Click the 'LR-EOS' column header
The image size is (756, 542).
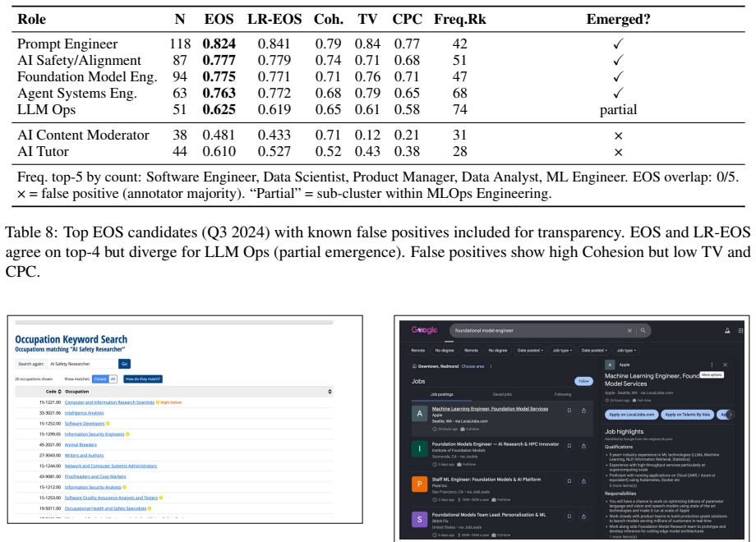274,19
